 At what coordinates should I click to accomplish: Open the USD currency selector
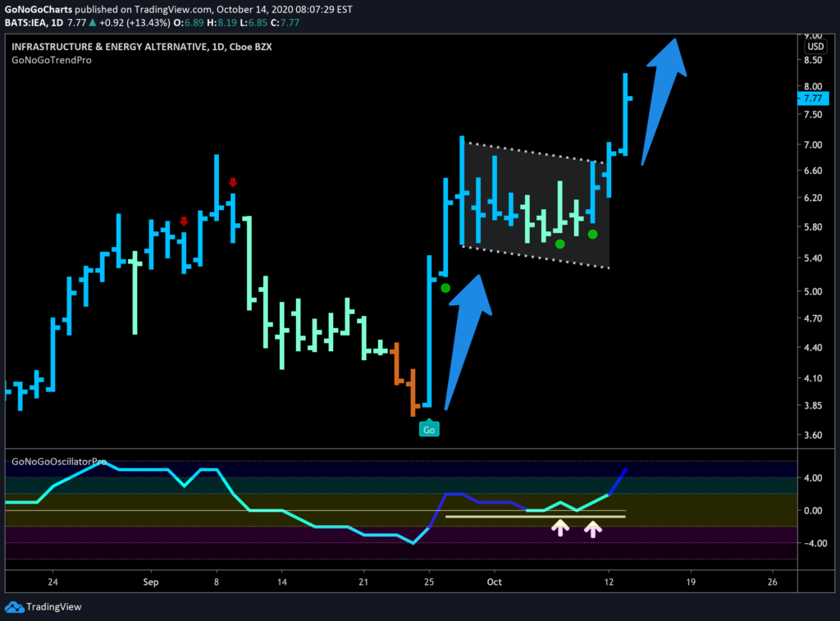click(815, 47)
